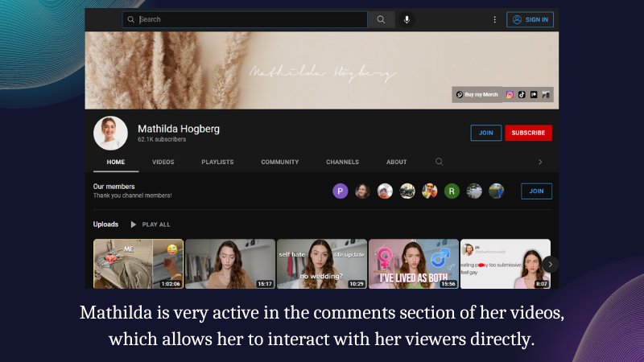The height and width of the screenshot is (362, 644).
Task: Click Join button next to Subscribe
Action: 485,133
